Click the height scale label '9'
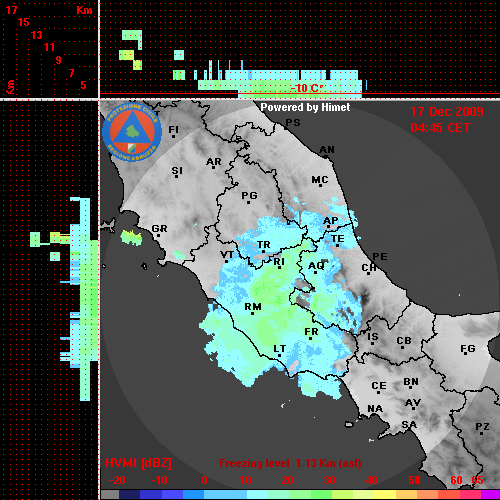 coord(59,60)
